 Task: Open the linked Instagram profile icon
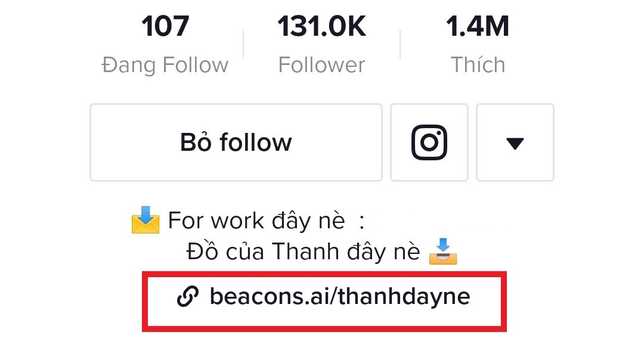429,142
